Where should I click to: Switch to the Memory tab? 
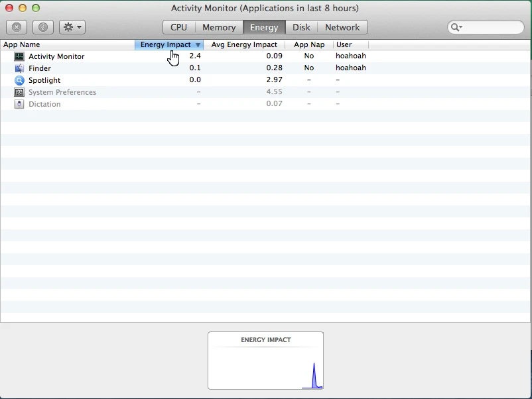tap(219, 27)
